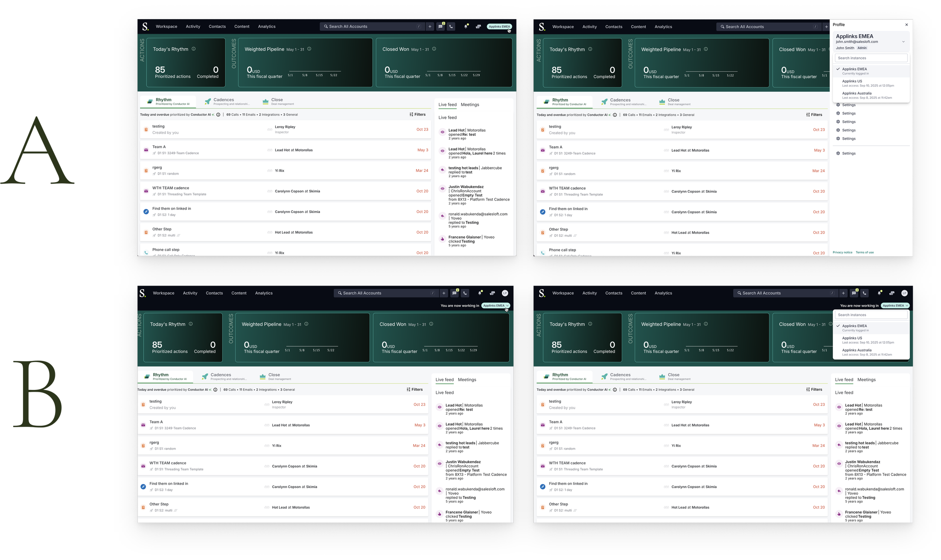Image resolution: width=941 pixels, height=560 pixels.
Task: Click the plus icon in mockup A top-left header
Action: [x=429, y=26]
